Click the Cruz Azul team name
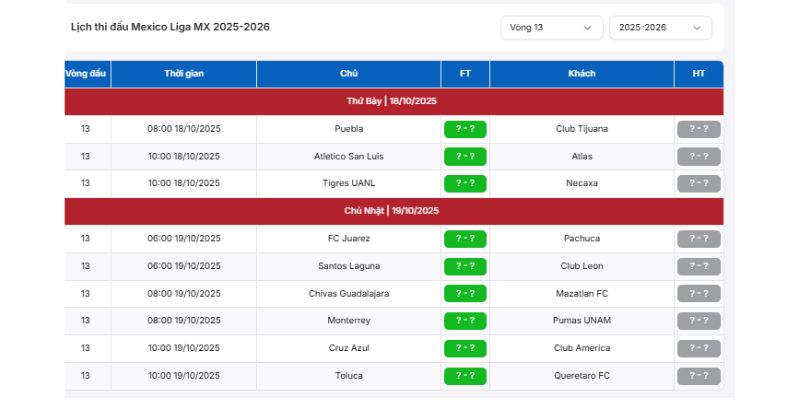800x400 pixels. [x=349, y=348]
